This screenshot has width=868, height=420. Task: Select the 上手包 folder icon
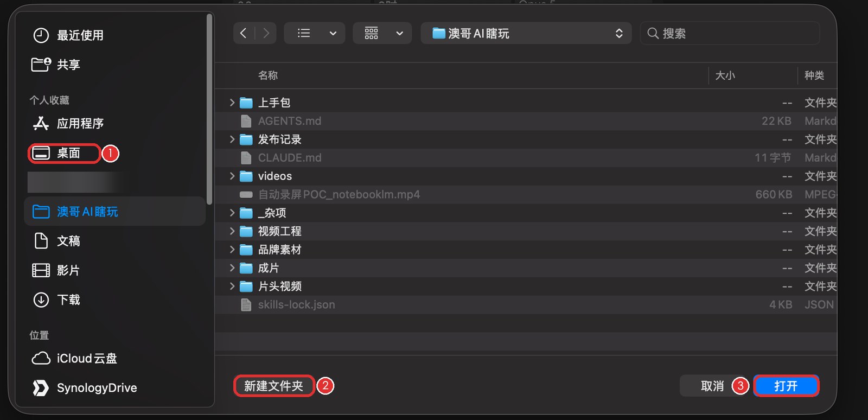click(x=246, y=103)
